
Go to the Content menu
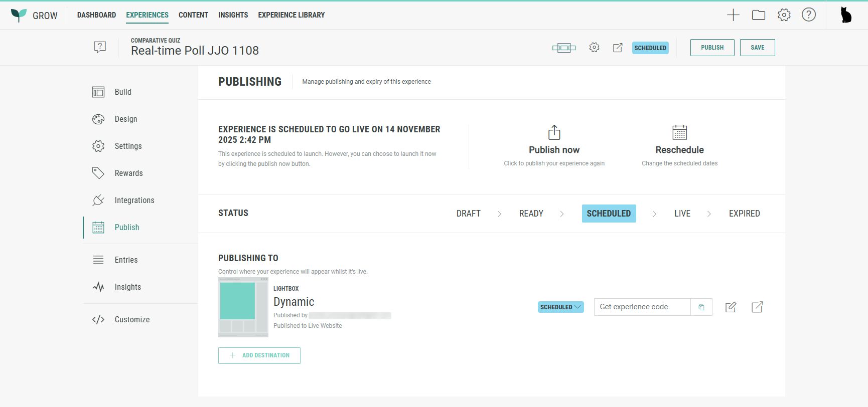tap(193, 15)
